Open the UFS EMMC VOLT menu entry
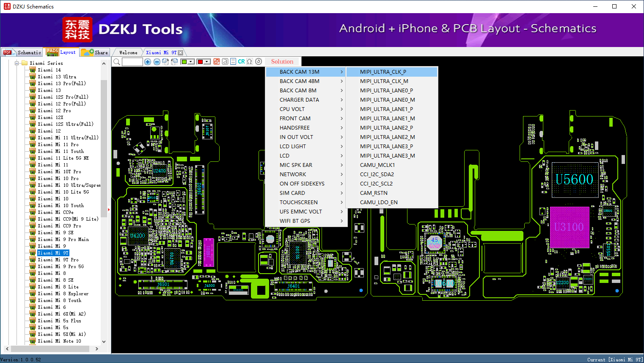644x363 pixels. 306,212
